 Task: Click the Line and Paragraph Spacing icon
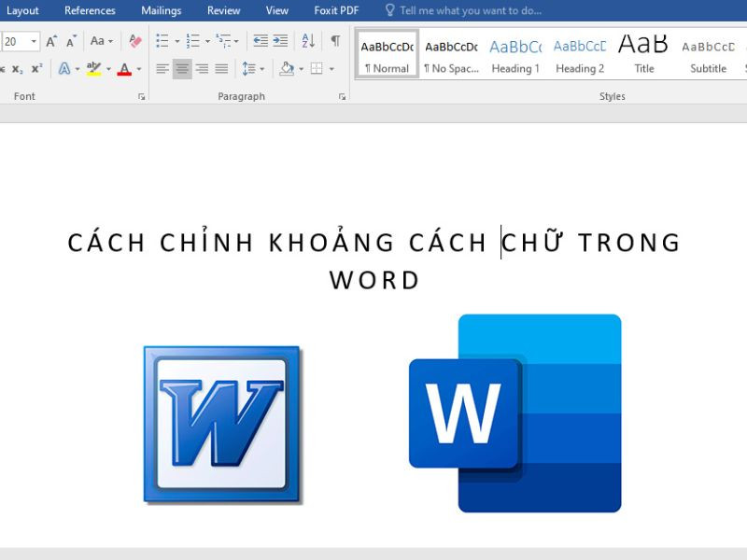248,69
